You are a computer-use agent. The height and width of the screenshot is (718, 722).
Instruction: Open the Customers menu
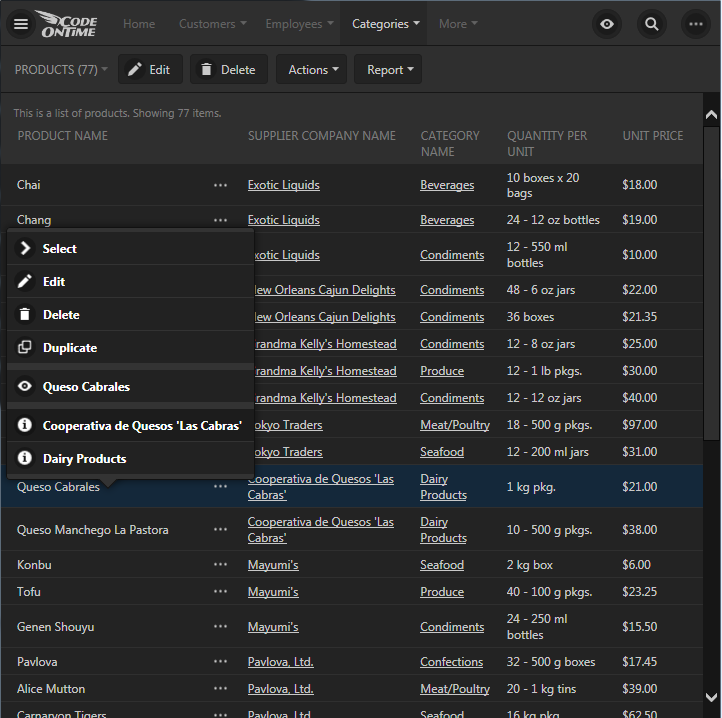click(x=212, y=23)
